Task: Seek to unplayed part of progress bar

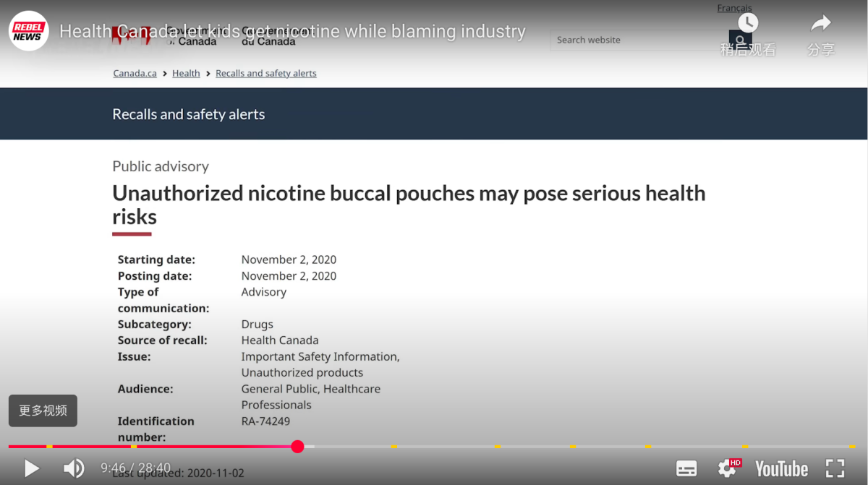Action: (579, 447)
